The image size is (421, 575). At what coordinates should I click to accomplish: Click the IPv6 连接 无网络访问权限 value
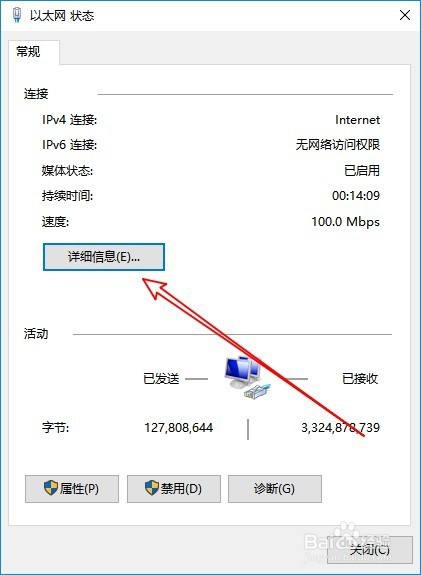pyautogui.click(x=338, y=145)
